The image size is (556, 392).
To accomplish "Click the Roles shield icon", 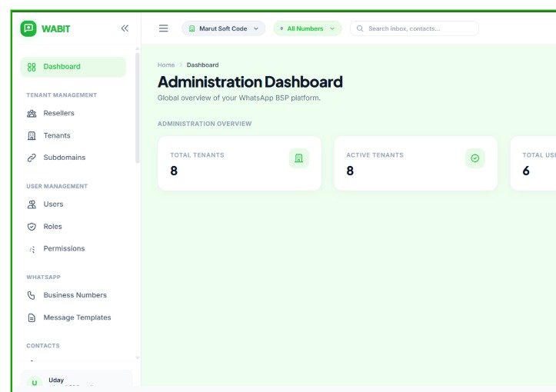I will tap(32, 227).
